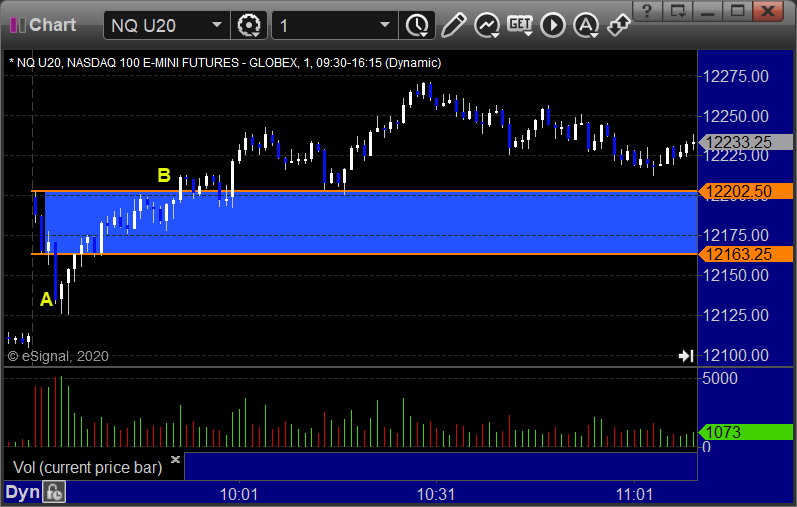
Task: Select the pencil drawing tools icon
Action: pos(453,25)
